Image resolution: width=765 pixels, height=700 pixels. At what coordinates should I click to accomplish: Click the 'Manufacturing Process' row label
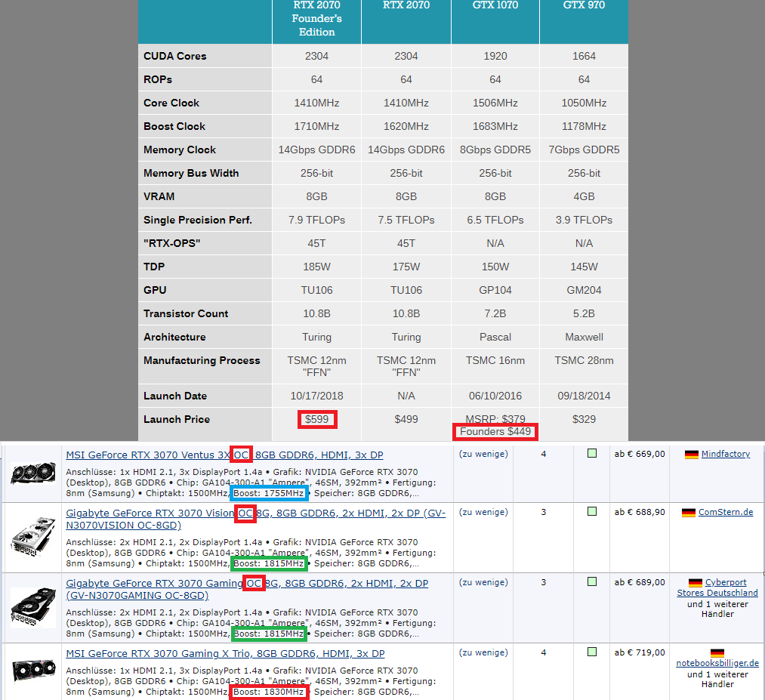click(202, 360)
